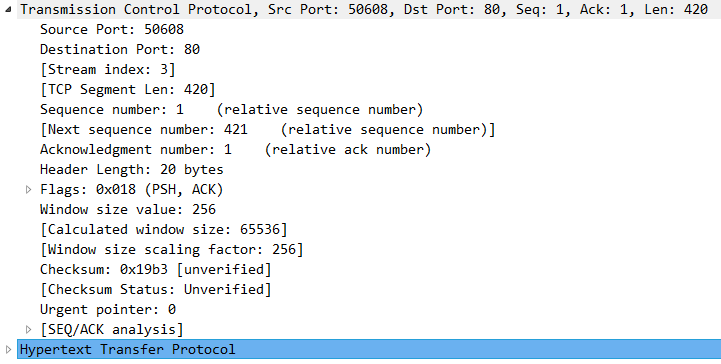Select the Sequence number: 1 field
721x364 pixels.
(x=231, y=109)
